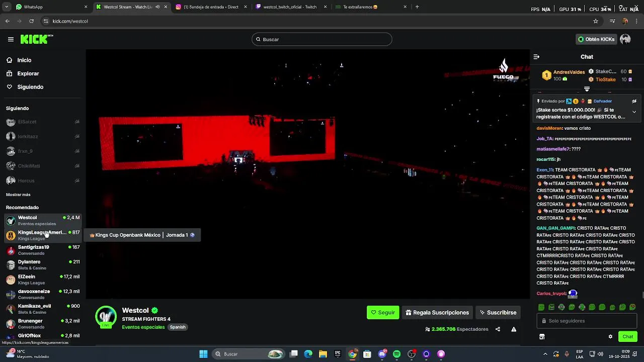644x362 pixels.
Task: Click the volume icon in the system tray
Action: coord(600,354)
